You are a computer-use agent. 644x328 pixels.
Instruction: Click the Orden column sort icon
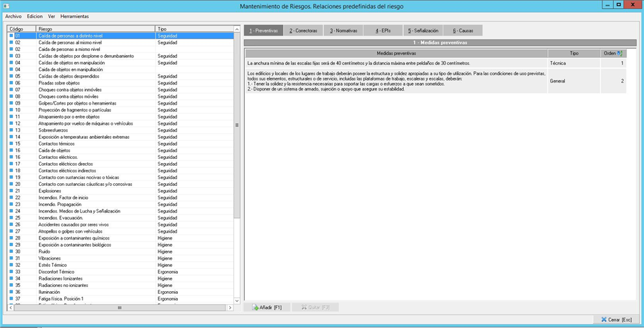click(x=620, y=54)
